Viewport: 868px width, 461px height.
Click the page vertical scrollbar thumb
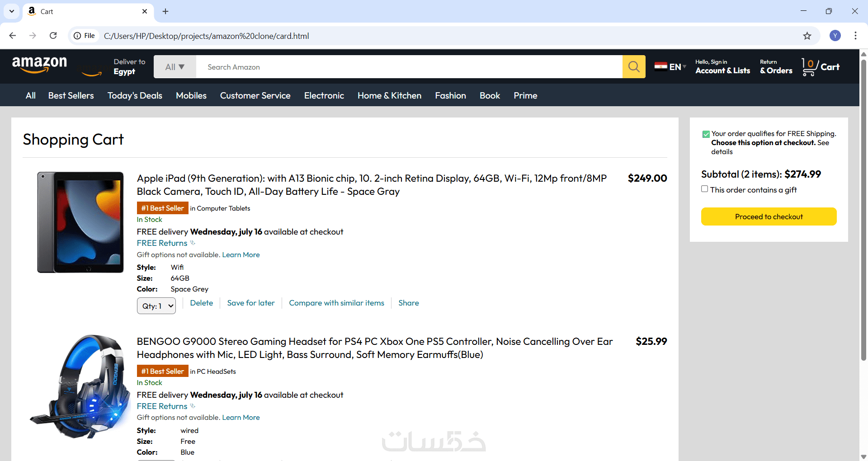coord(863,210)
